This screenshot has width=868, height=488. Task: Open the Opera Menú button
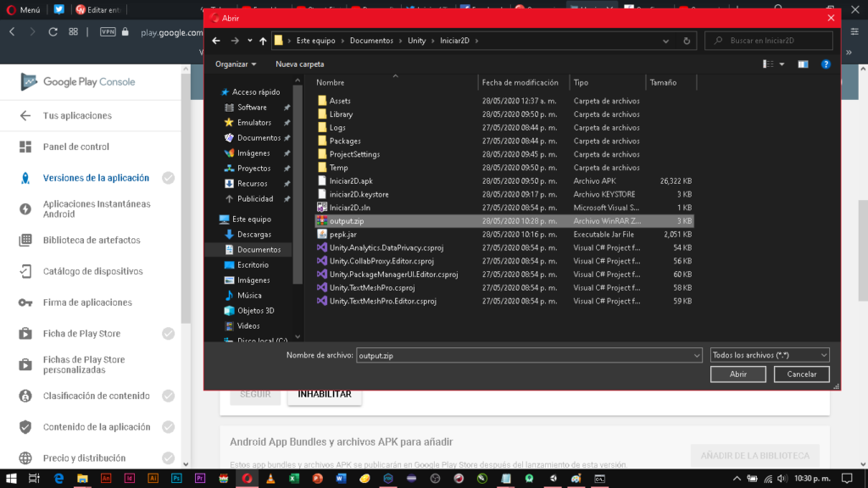point(23,9)
